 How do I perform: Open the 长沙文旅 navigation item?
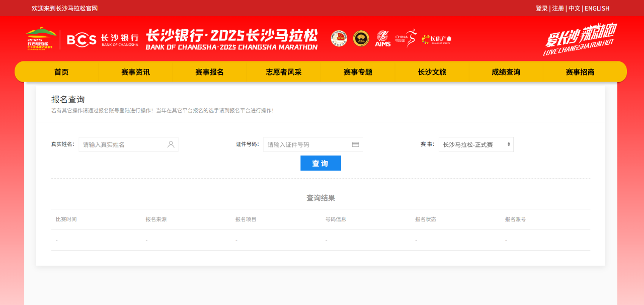coord(432,72)
